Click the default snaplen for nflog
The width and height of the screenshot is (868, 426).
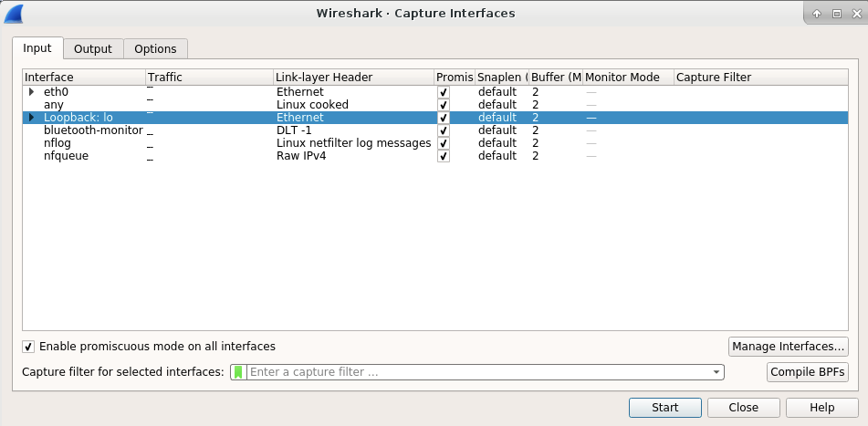(x=497, y=142)
